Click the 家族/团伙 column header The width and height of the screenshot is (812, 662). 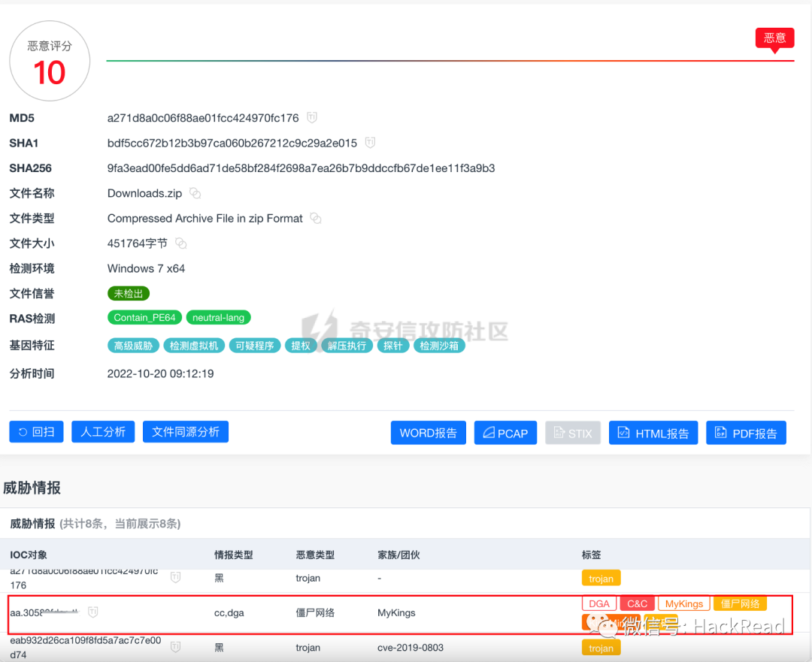398,555
